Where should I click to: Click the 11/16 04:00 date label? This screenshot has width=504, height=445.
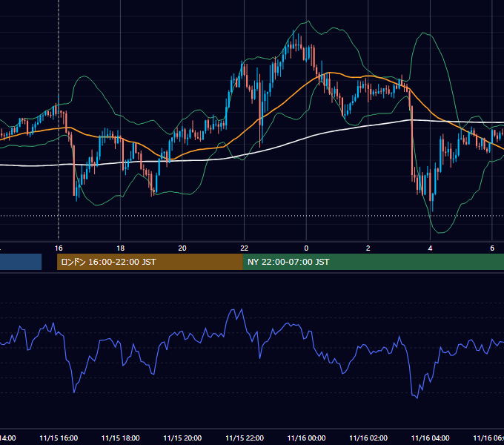tap(431, 438)
